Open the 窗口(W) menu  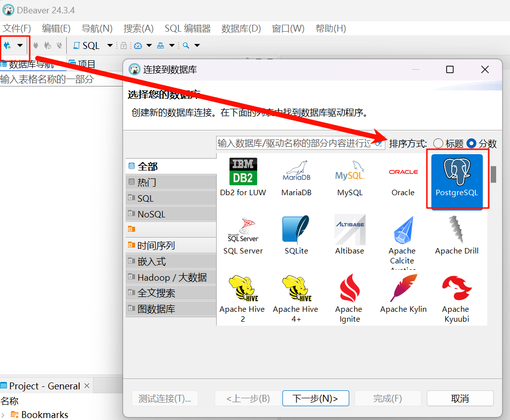coord(288,29)
